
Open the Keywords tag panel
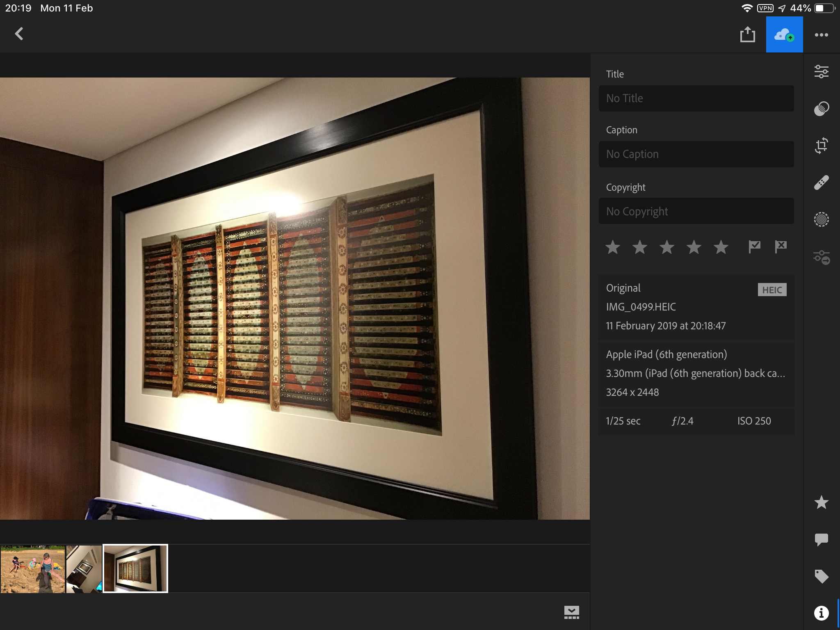821,576
